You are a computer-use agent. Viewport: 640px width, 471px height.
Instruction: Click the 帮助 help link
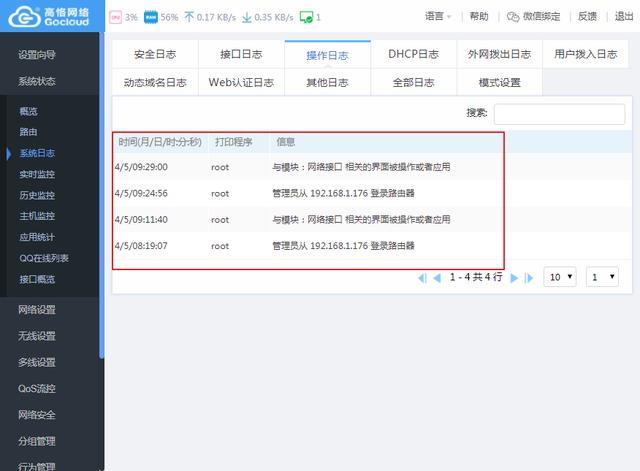[479, 16]
